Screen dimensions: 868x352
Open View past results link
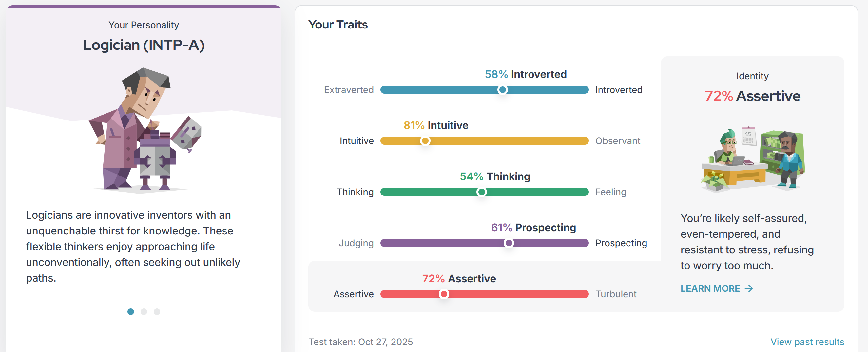click(807, 342)
